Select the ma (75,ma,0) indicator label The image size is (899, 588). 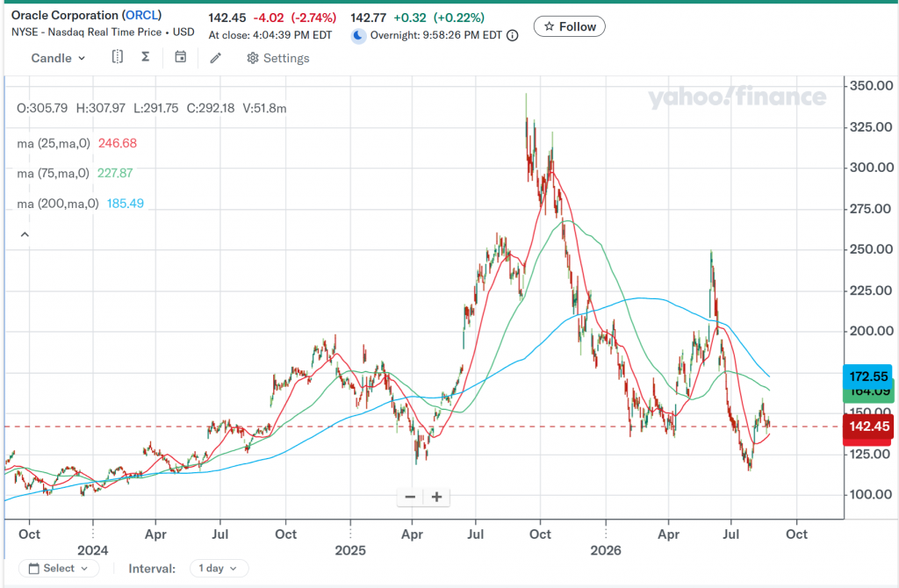coord(54,173)
